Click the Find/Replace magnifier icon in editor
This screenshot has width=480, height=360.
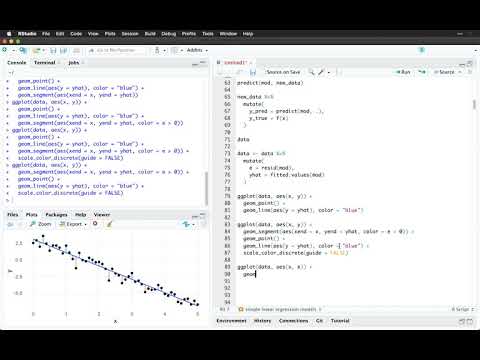click(x=311, y=72)
